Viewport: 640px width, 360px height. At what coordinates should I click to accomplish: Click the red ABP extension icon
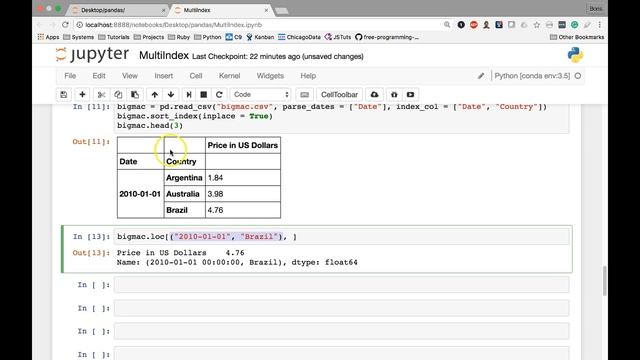(x=473, y=25)
